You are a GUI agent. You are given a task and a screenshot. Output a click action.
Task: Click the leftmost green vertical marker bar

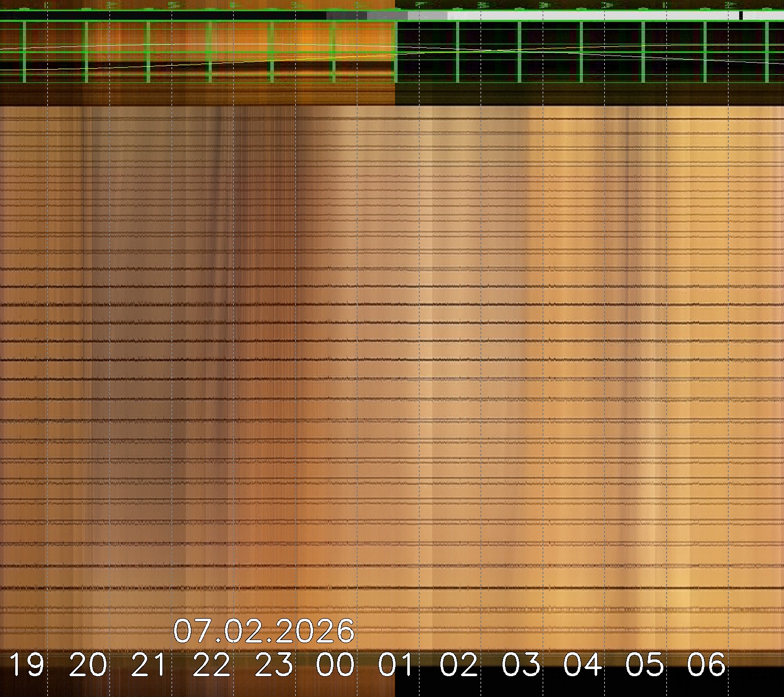click(x=23, y=52)
